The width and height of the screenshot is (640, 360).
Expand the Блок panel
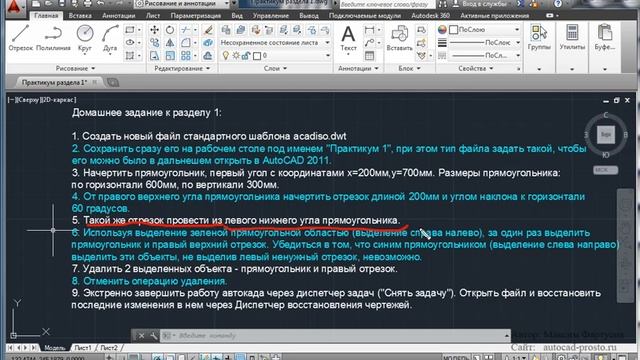409,68
